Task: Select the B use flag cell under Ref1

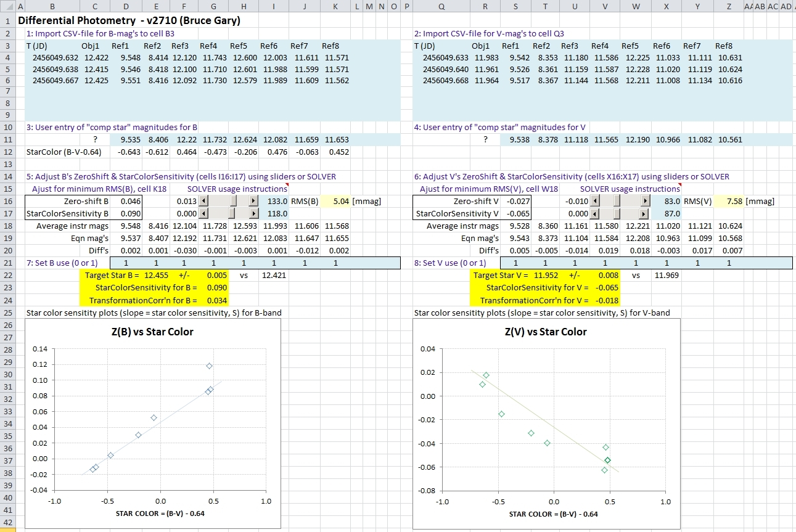Action: [126, 263]
